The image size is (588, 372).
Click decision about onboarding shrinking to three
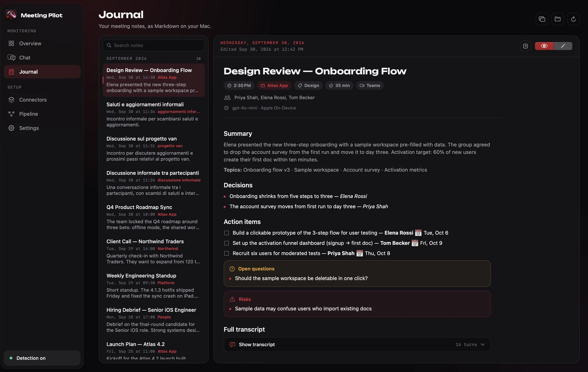pyautogui.click(x=298, y=196)
